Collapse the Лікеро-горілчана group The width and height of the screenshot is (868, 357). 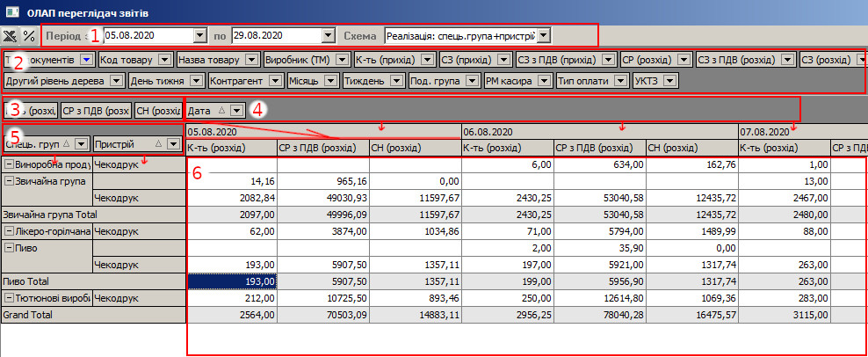coord(9,231)
